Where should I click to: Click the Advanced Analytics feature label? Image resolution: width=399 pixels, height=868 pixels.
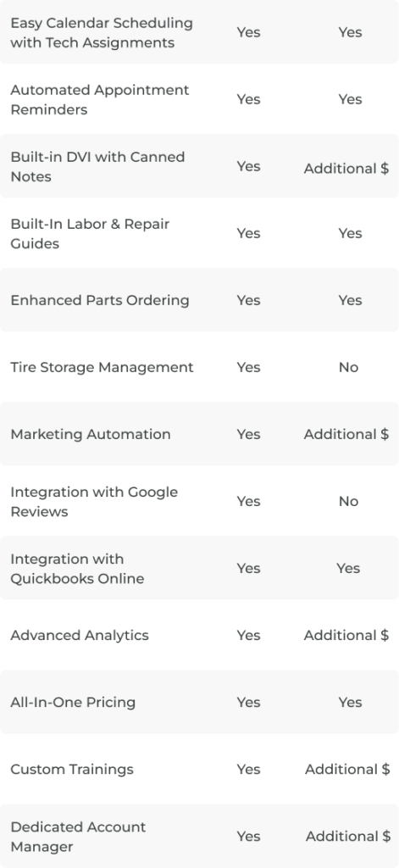click(x=80, y=635)
